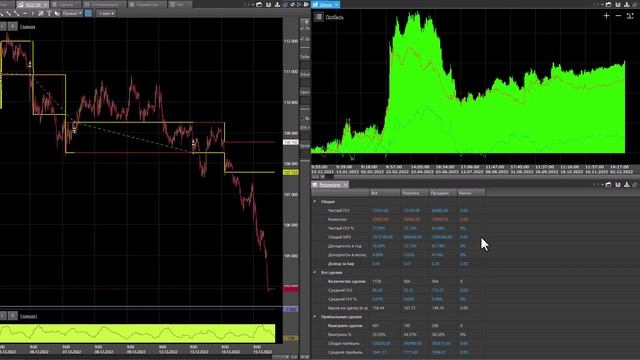Select the Доходность в год row label

(x=344, y=246)
